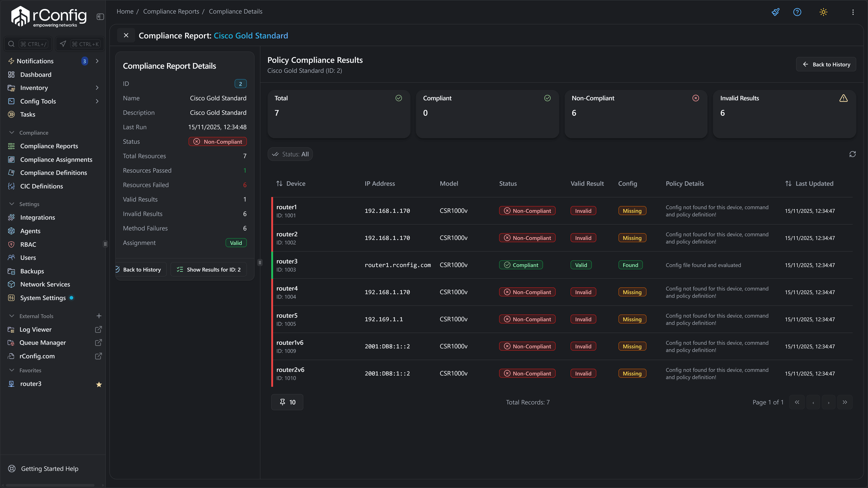The image size is (868, 488).
Task: Click the paintbrush icon in the top bar
Action: [775, 12]
